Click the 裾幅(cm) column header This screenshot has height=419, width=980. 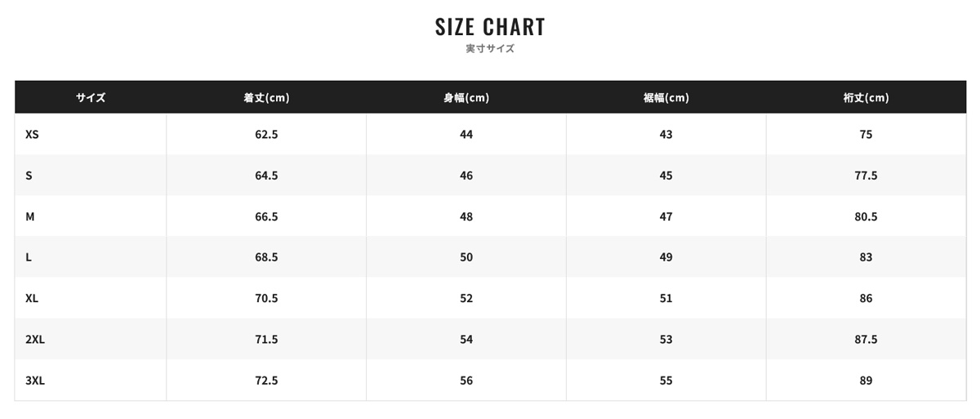[666, 97]
